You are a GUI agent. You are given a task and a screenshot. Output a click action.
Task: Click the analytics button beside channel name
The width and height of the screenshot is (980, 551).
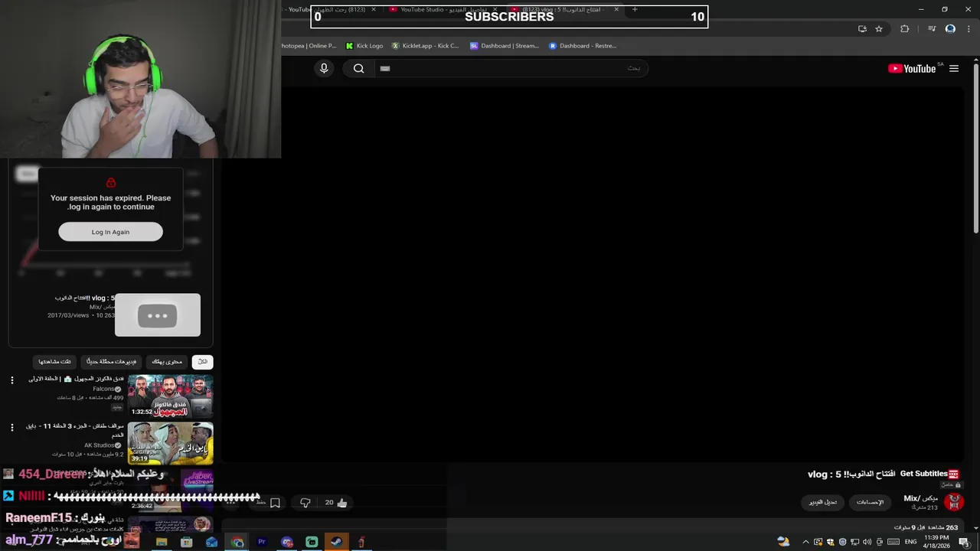pos(870,502)
